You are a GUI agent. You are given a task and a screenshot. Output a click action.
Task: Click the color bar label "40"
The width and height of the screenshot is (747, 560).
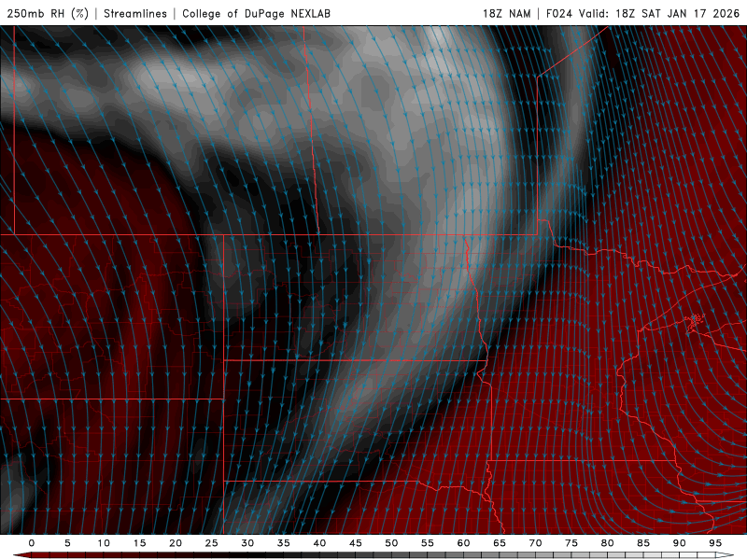(x=319, y=543)
